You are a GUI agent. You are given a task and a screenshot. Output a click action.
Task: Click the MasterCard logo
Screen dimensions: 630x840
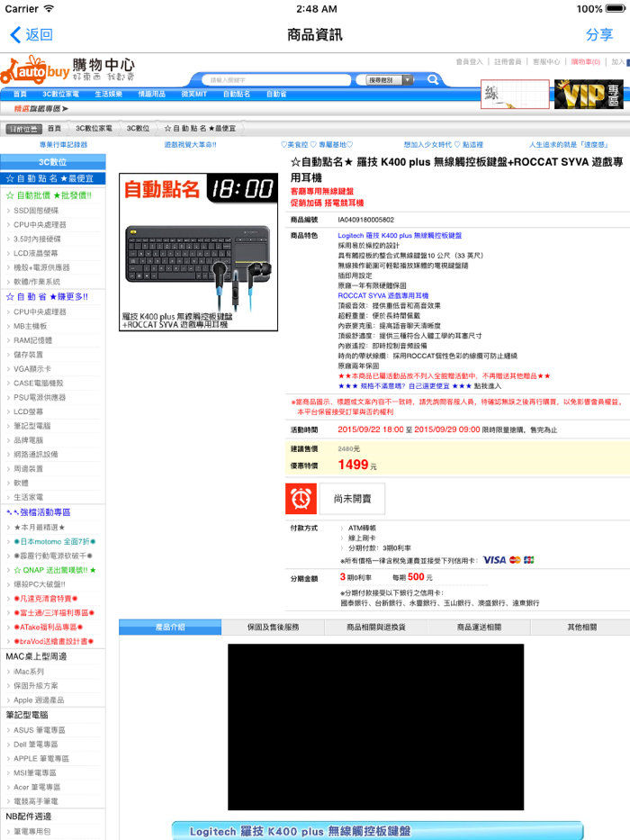(515, 560)
